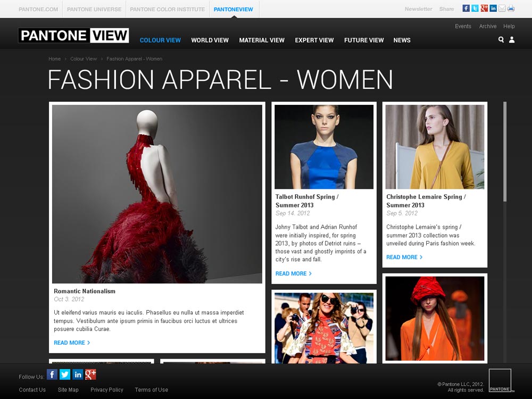Open Privacy Policy in the footer

[x=107, y=390]
